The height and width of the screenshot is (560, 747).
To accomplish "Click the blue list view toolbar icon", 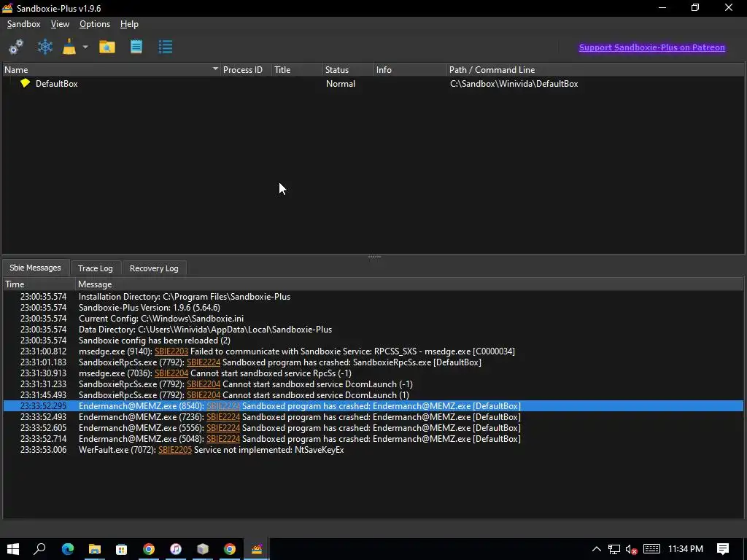I will click(166, 47).
